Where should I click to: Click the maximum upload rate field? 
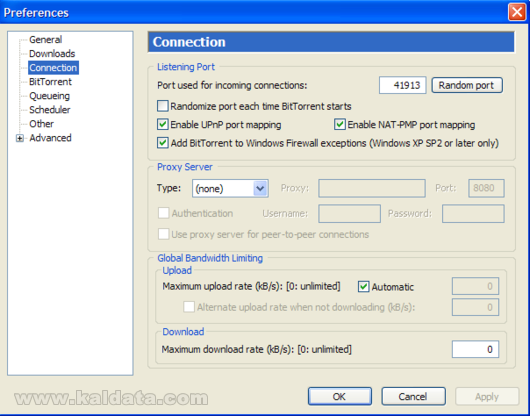[x=475, y=286]
